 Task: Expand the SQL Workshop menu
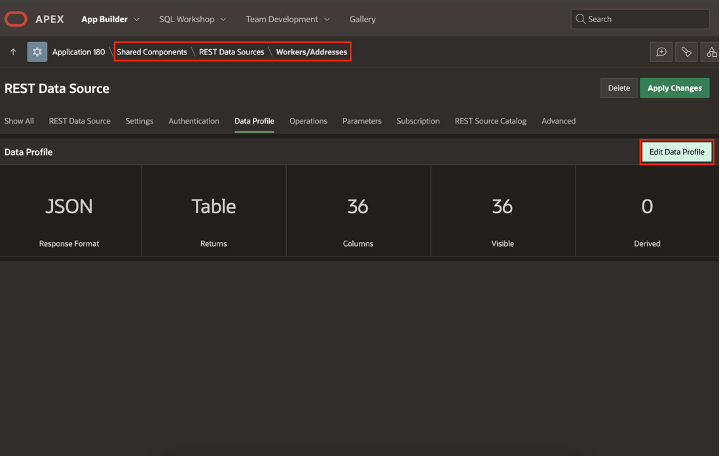(192, 19)
